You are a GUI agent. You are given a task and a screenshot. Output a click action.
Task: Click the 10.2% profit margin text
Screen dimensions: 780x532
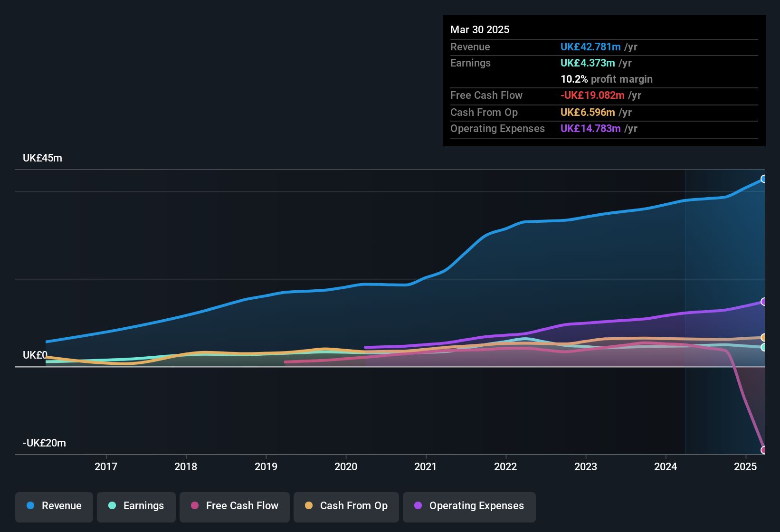click(x=607, y=79)
